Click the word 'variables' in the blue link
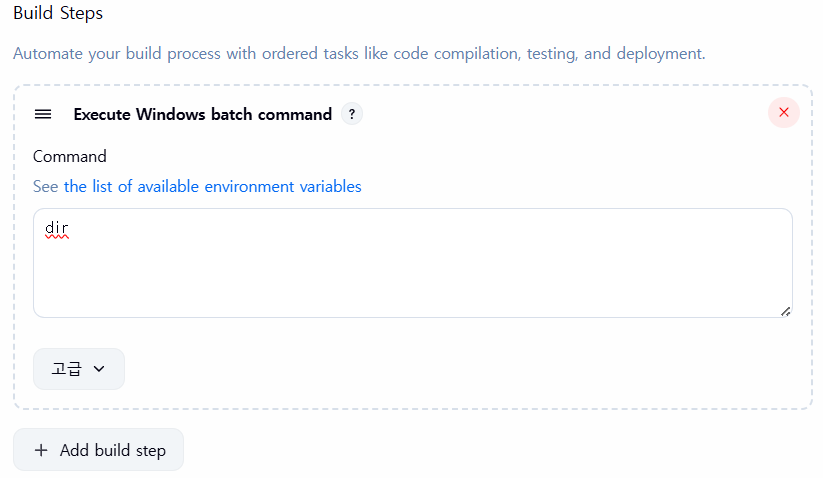The width and height of the screenshot is (823, 478). [x=330, y=186]
